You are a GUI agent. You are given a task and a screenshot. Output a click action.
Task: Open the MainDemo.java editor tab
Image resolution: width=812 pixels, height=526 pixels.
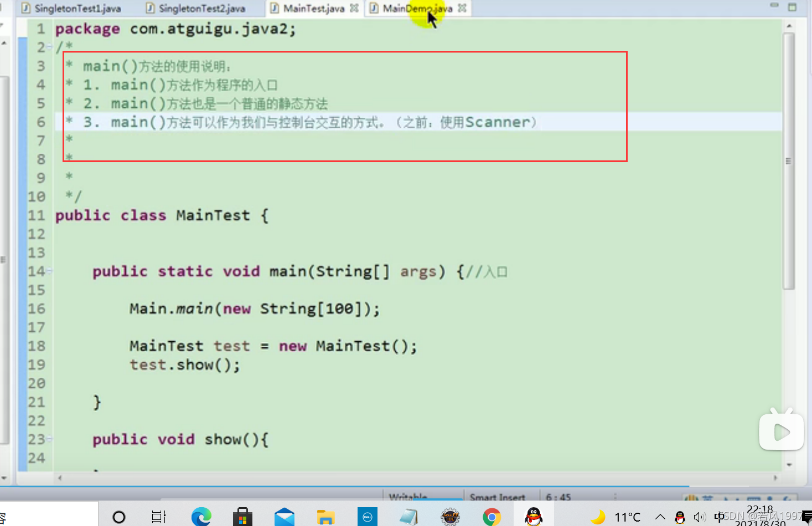(x=417, y=8)
